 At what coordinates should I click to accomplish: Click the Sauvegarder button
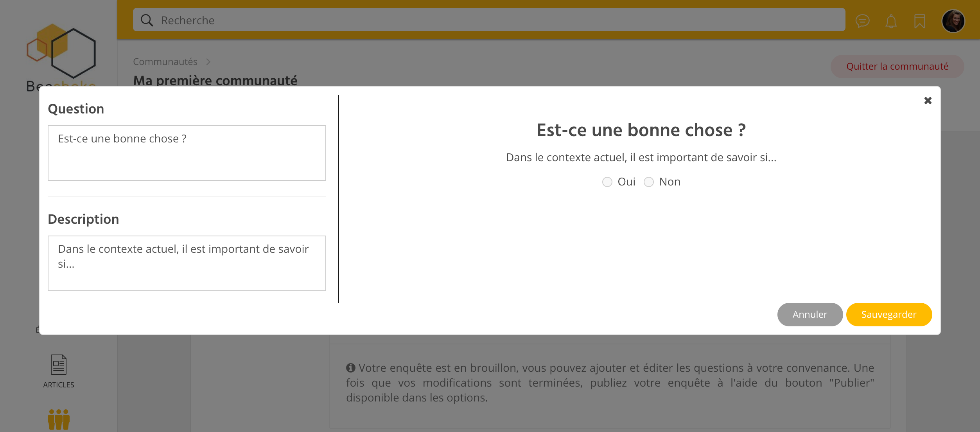pyautogui.click(x=888, y=315)
